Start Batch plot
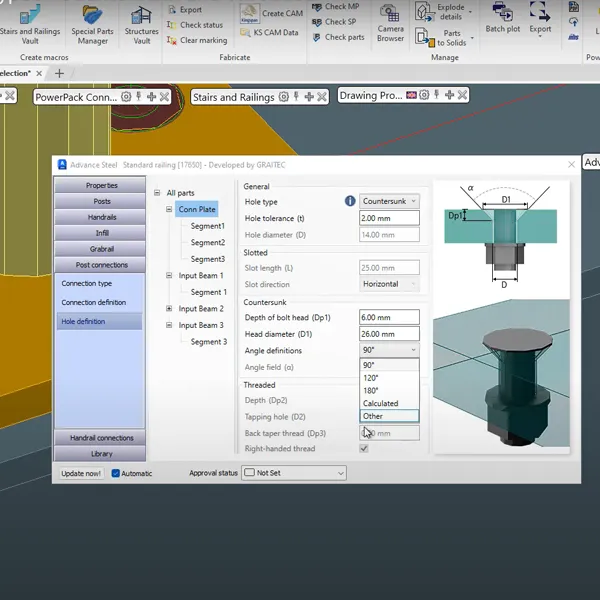 (502, 18)
